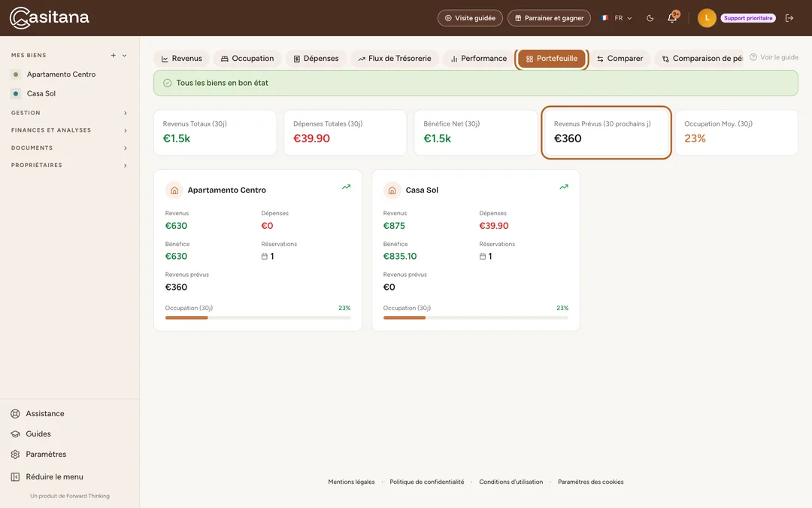Open Conditions d'utilisation link

click(x=511, y=482)
